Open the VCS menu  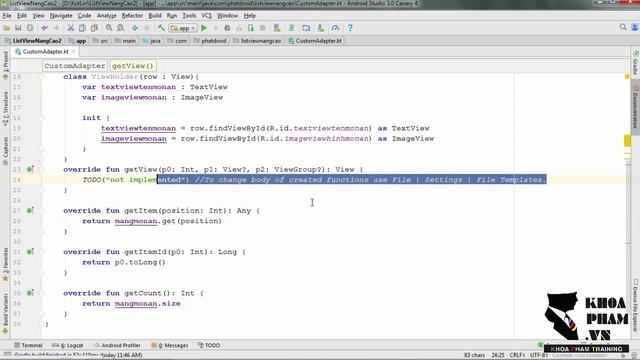(207, 16)
